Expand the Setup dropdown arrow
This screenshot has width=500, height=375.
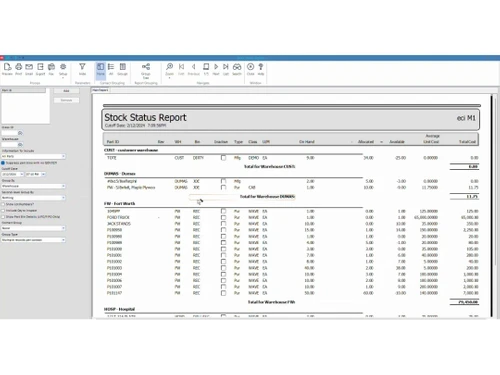click(63, 78)
